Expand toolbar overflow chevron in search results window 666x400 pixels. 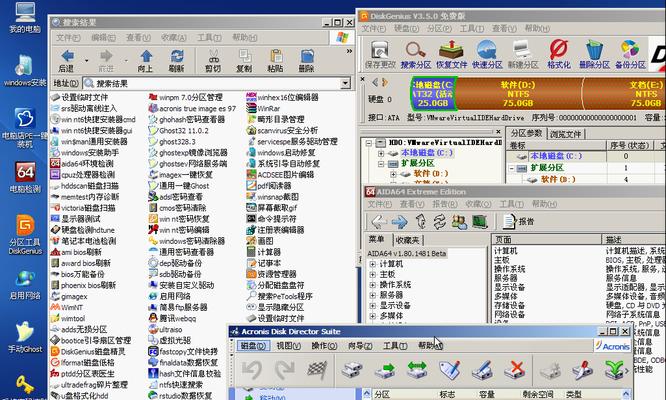point(349,51)
